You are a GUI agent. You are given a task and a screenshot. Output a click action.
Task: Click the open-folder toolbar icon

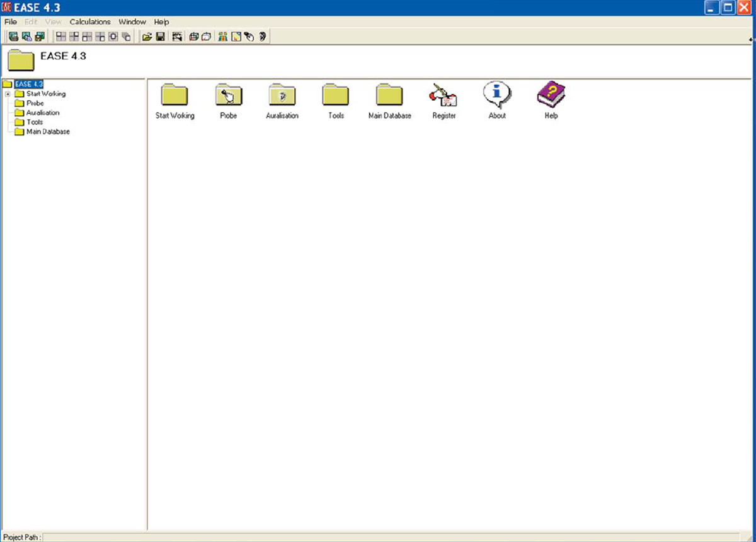click(147, 37)
